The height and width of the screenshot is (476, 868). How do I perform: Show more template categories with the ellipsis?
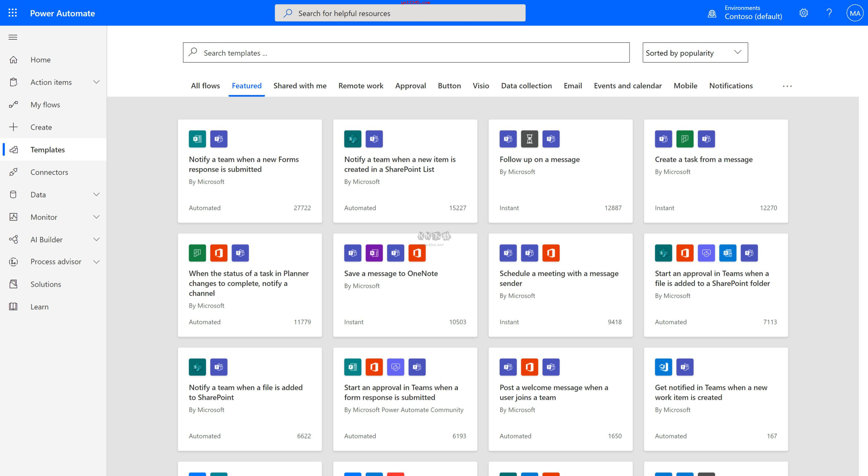point(787,86)
